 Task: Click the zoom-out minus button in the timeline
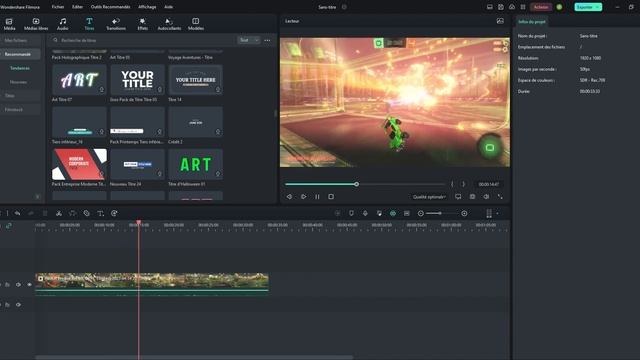(x=420, y=213)
